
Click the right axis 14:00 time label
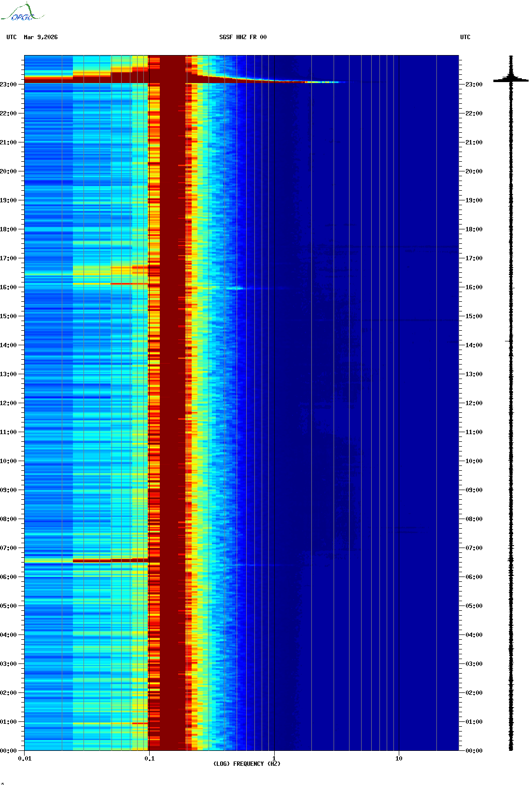pos(474,345)
